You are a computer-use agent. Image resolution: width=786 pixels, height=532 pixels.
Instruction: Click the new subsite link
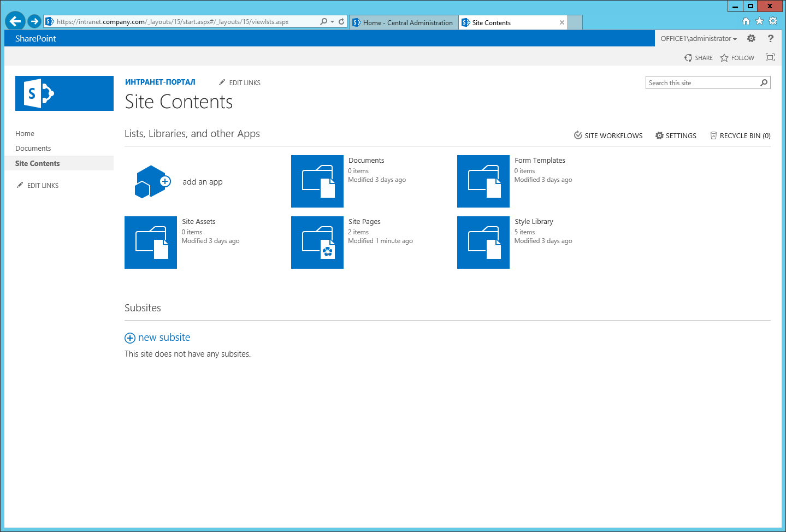coord(164,338)
